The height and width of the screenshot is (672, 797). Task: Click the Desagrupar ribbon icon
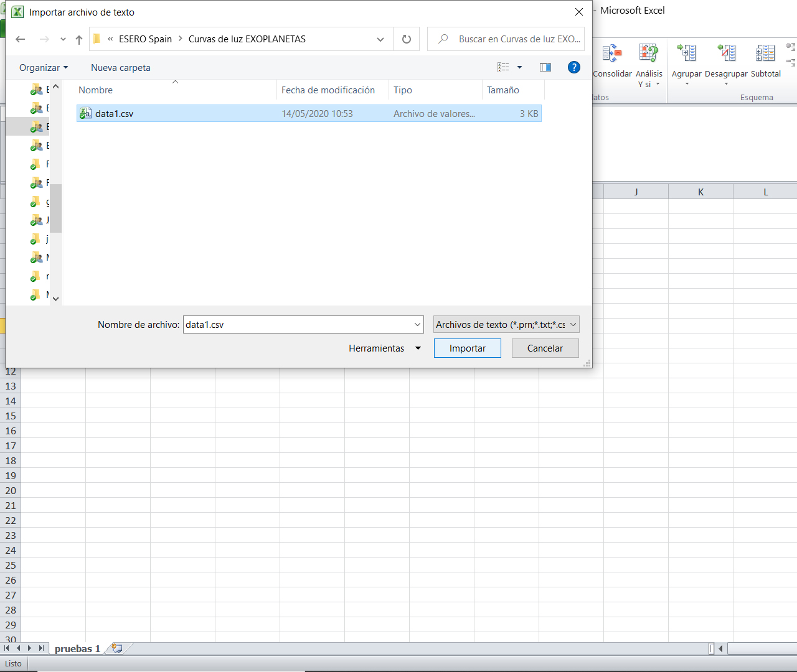(x=726, y=54)
